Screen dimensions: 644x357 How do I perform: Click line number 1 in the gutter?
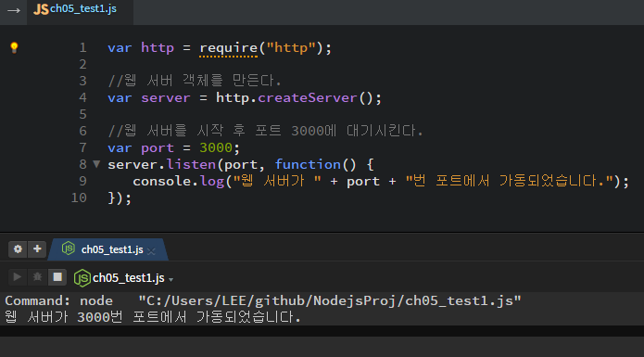82,47
